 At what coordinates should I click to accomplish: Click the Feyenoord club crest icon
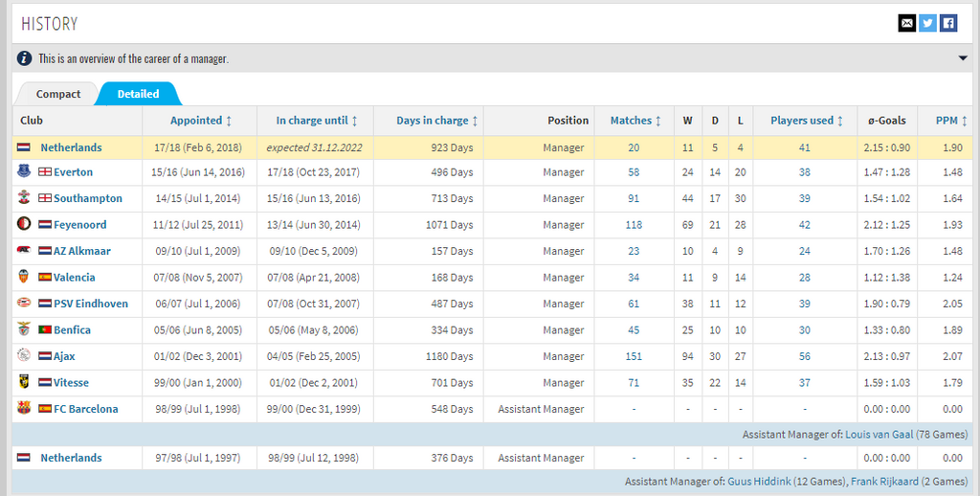coord(24,224)
